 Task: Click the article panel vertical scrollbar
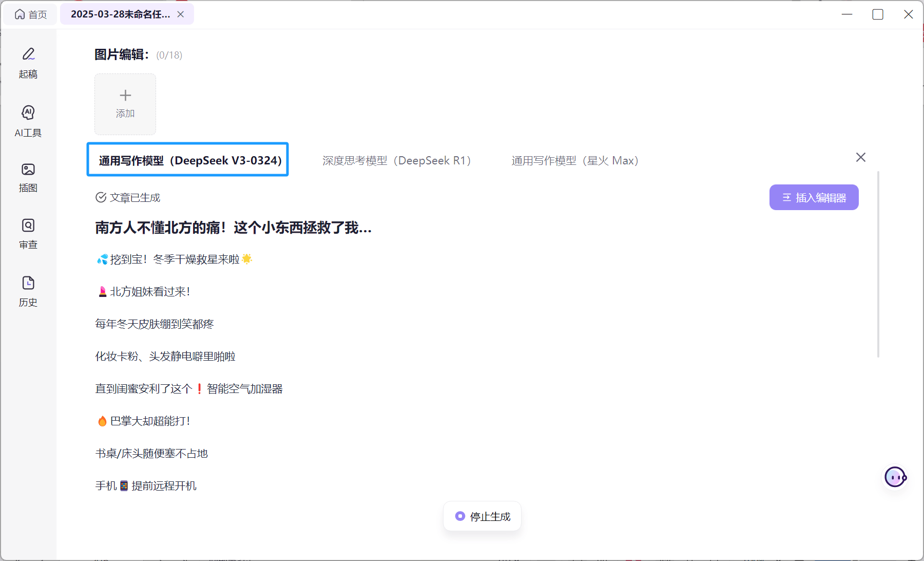(x=878, y=265)
